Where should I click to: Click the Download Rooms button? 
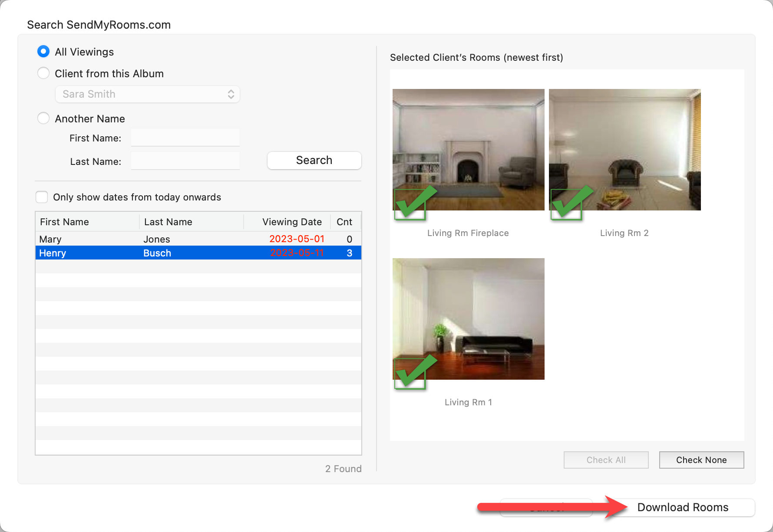tap(683, 507)
